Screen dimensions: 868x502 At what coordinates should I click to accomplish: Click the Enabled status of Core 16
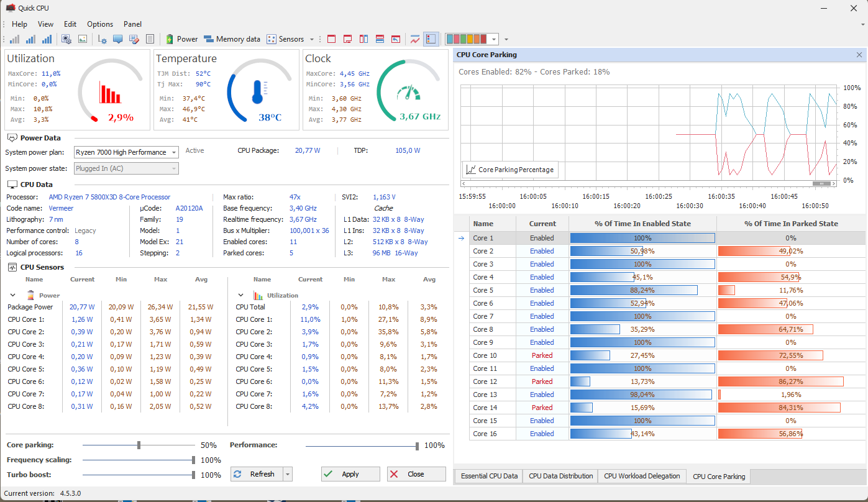tap(542, 434)
